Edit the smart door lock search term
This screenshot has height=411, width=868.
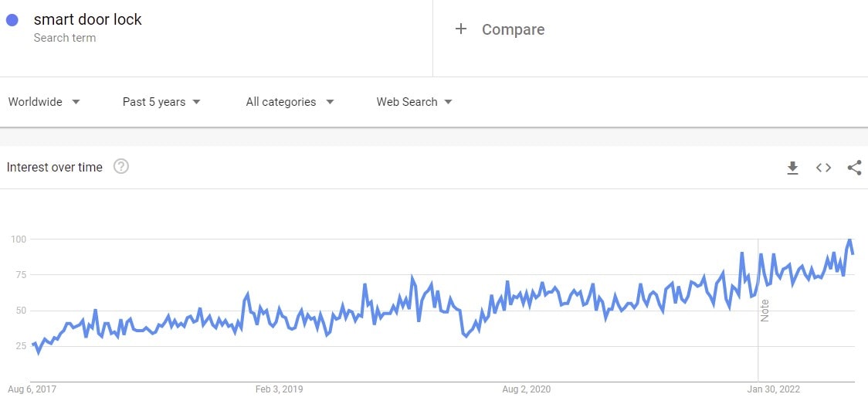(87, 20)
